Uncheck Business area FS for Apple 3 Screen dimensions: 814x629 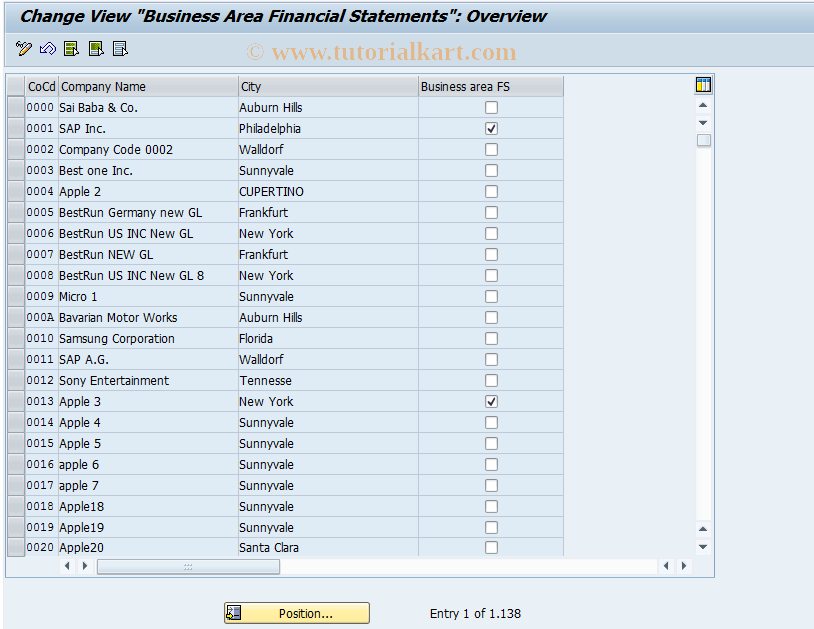point(491,401)
